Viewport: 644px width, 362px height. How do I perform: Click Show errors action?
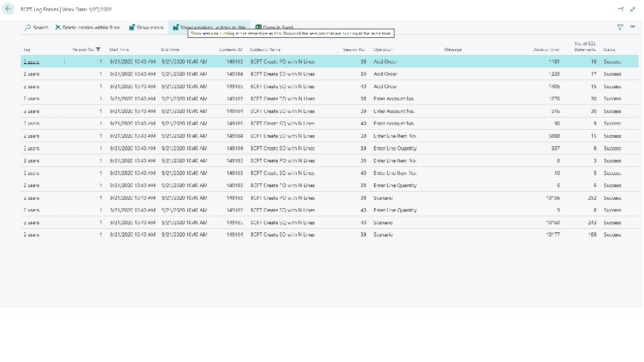[146, 28]
